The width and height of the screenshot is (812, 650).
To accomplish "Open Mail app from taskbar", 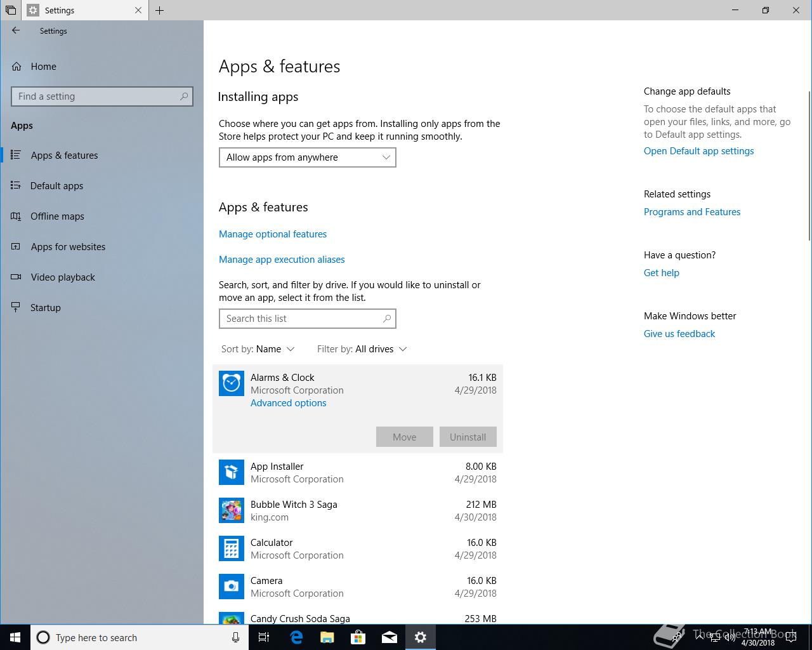I will 390,637.
